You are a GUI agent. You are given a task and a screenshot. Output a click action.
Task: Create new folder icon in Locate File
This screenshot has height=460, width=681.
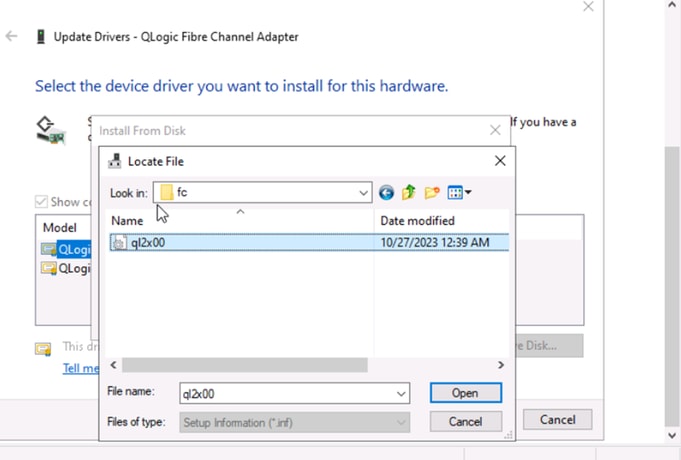(x=432, y=192)
